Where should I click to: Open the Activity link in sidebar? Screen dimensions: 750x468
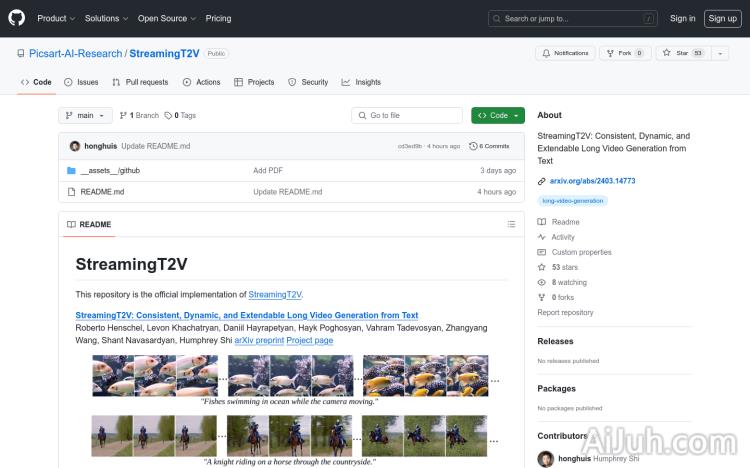point(563,237)
